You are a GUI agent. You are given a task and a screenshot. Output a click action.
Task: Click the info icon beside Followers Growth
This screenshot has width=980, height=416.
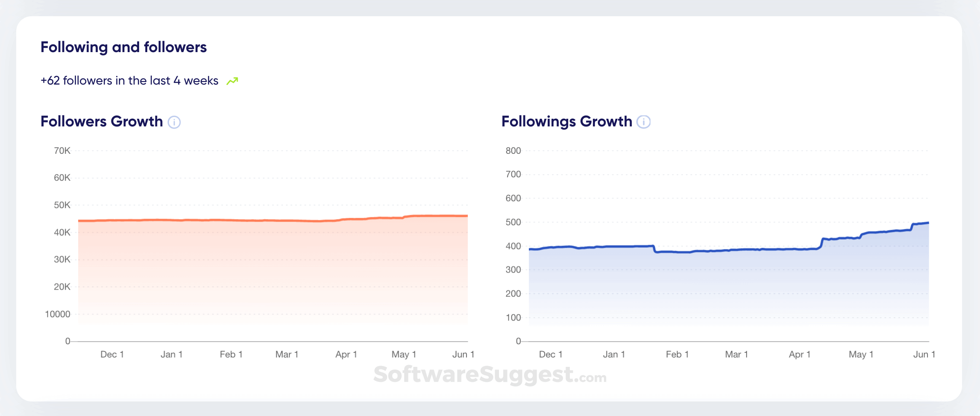tap(174, 122)
